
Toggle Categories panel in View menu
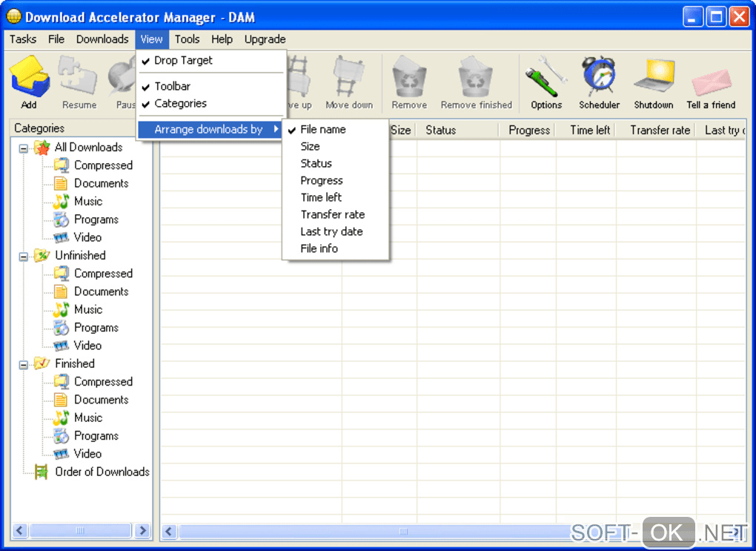[x=211, y=103]
